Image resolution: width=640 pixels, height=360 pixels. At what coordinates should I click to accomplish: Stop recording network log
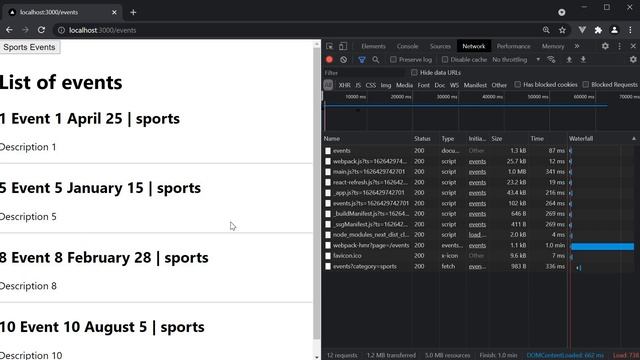click(x=329, y=60)
